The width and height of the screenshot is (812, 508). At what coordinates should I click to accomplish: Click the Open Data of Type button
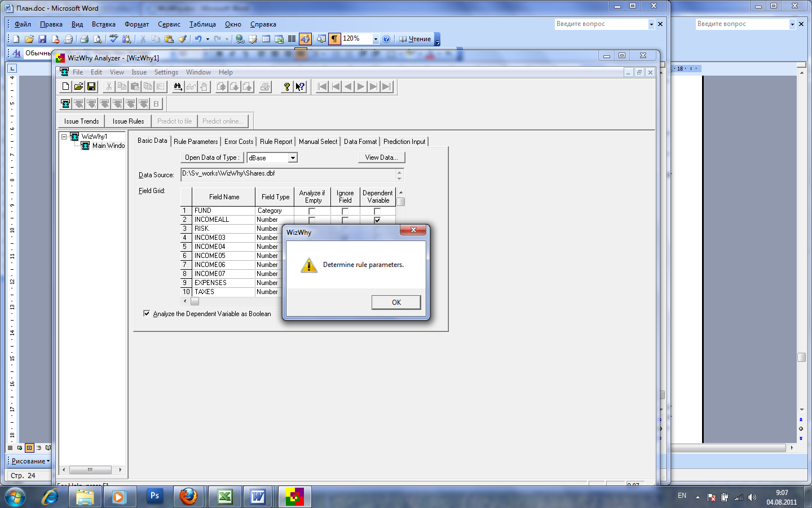pos(212,157)
